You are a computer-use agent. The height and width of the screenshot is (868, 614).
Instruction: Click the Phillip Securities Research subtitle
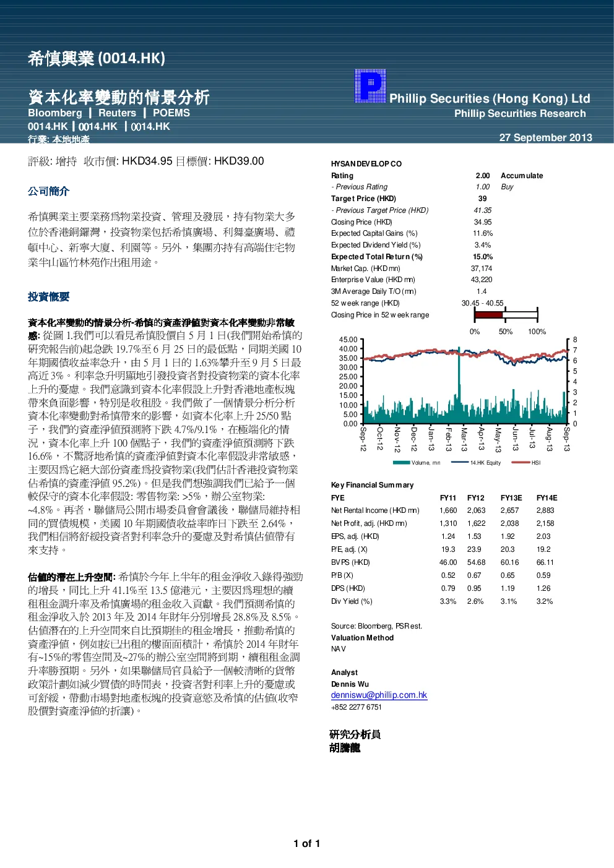click(520, 114)
